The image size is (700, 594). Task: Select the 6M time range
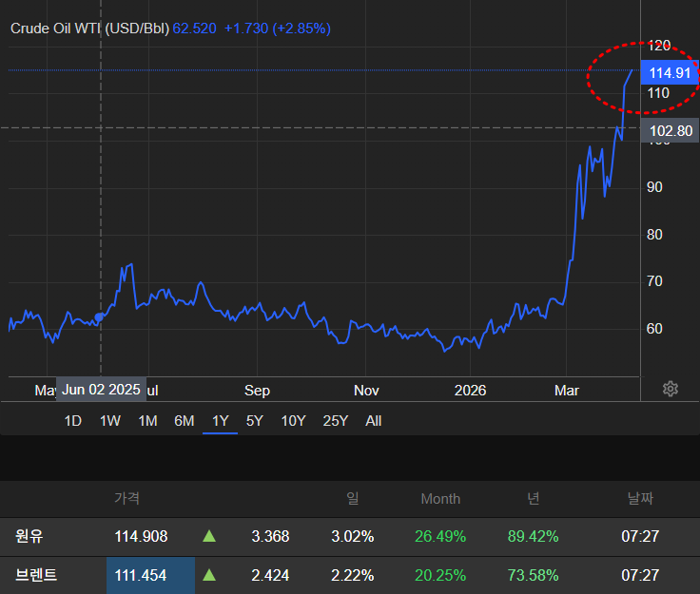[x=184, y=421]
